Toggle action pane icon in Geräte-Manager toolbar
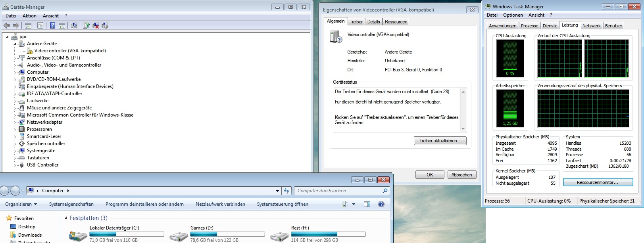644x243 pixels. 62,25
